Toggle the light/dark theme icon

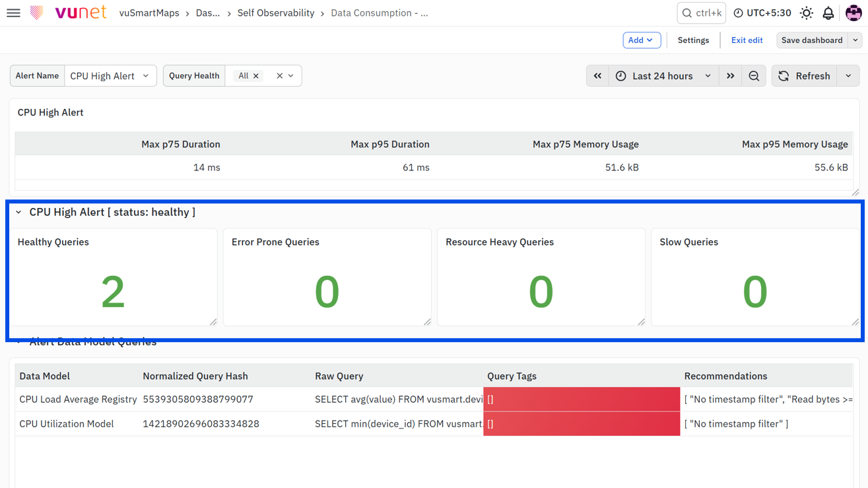click(x=806, y=13)
